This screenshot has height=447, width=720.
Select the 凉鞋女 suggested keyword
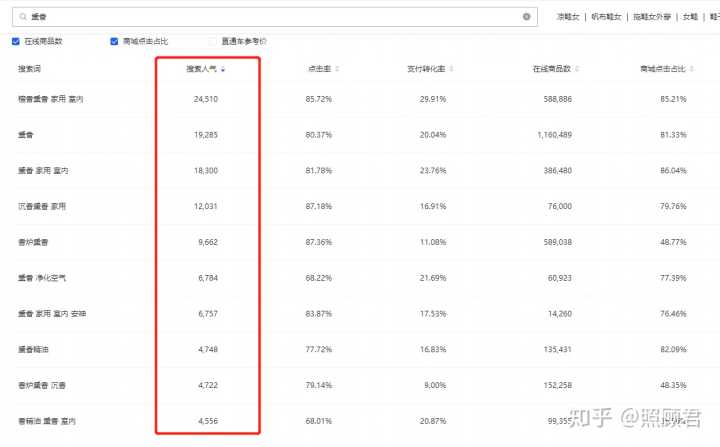pos(568,17)
